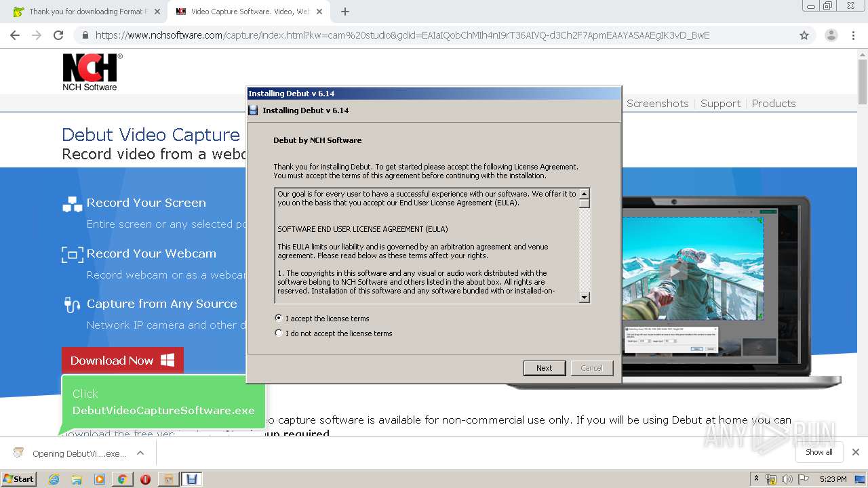Open the Windows Start menu
The width and height of the screenshot is (868, 488).
(x=18, y=479)
